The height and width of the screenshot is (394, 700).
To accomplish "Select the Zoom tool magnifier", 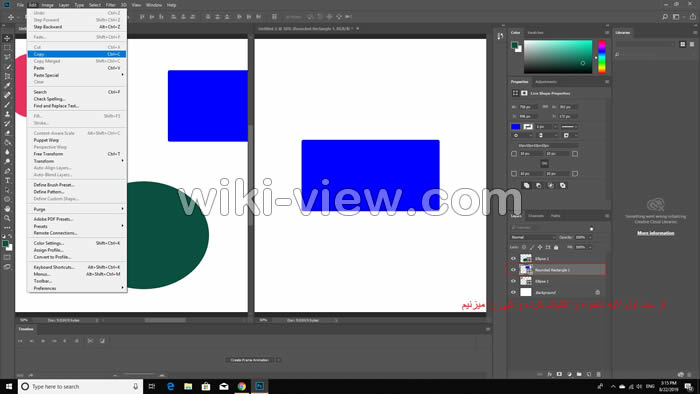I will pos(7,218).
